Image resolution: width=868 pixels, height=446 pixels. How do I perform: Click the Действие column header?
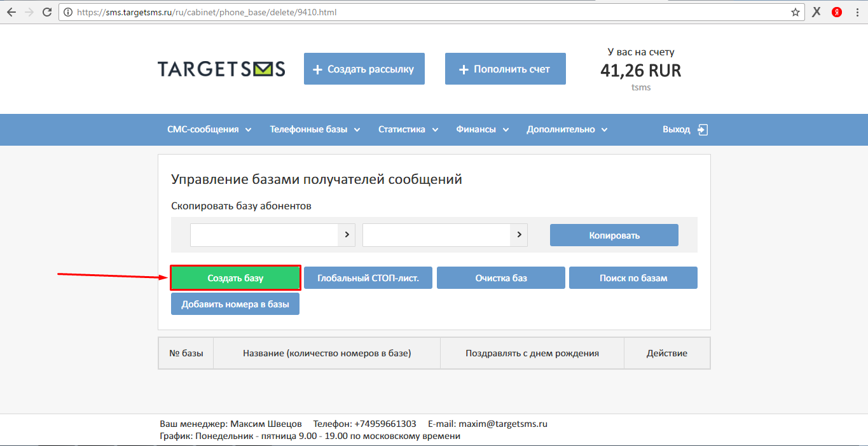[x=667, y=353]
